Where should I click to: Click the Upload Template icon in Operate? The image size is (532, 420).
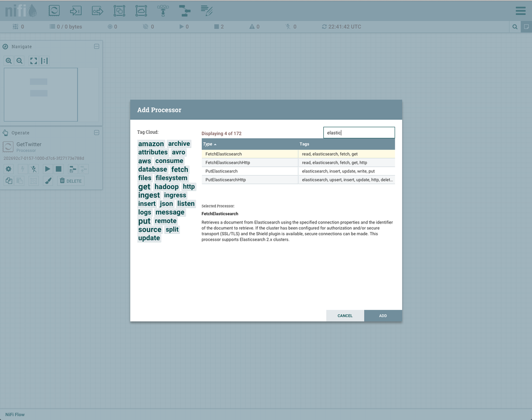pyautogui.click(x=84, y=169)
